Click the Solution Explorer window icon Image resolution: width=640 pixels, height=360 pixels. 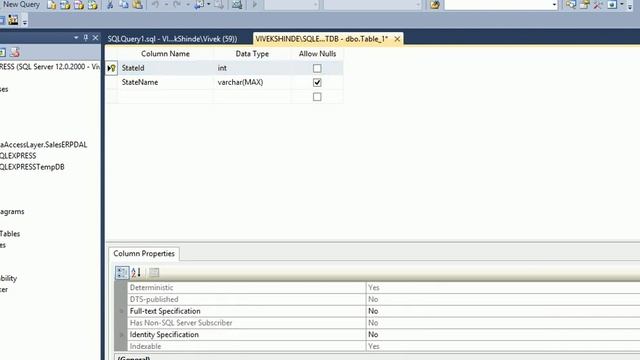click(571, 5)
